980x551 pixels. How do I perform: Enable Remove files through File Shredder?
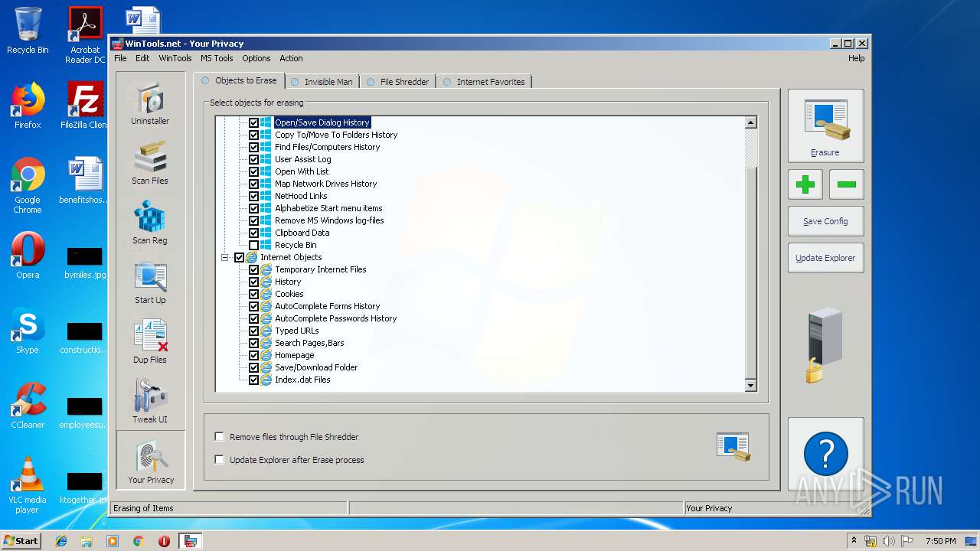(220, 437)
